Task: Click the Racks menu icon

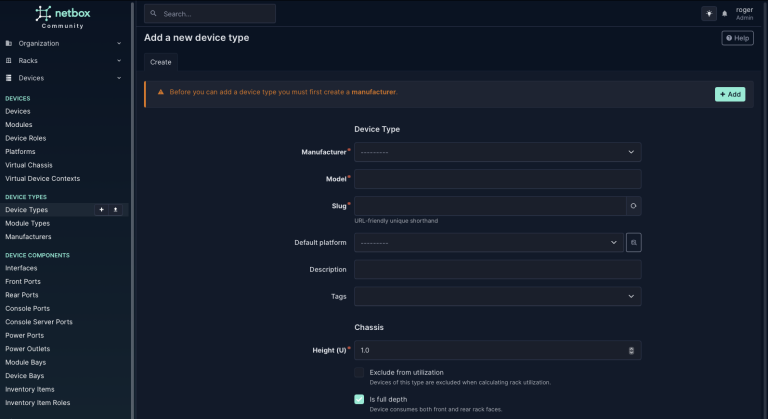Action: point(8,60)
